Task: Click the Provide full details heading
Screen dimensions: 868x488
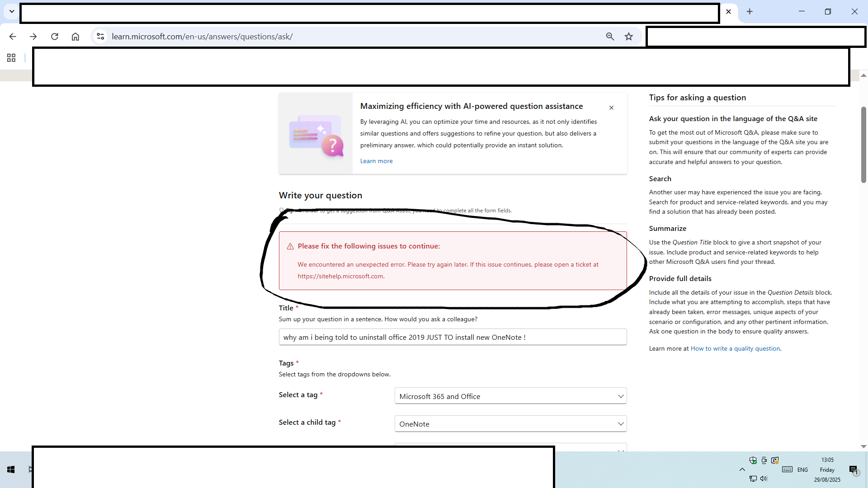Action: [x=680, y=279]
